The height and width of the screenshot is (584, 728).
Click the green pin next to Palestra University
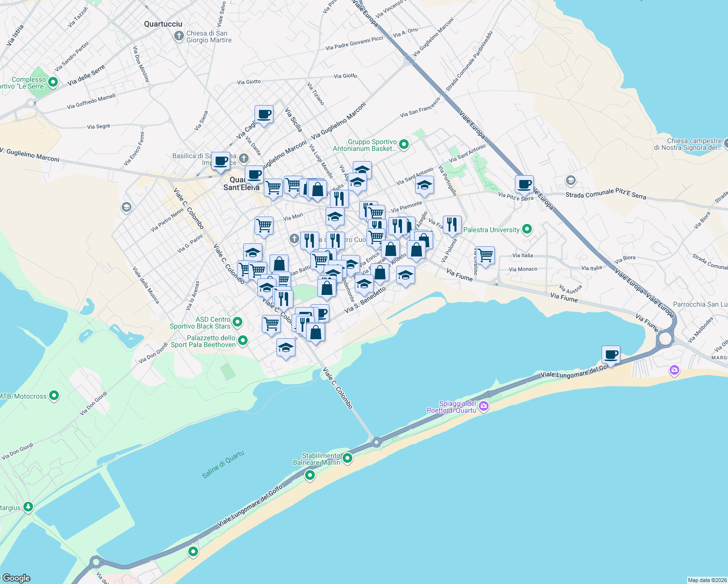(527, 230)
